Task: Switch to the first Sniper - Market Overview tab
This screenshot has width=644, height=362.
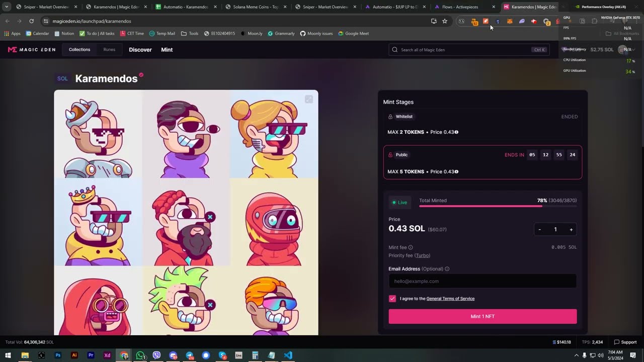Action: pyautogui.click(x=46, y=7)
